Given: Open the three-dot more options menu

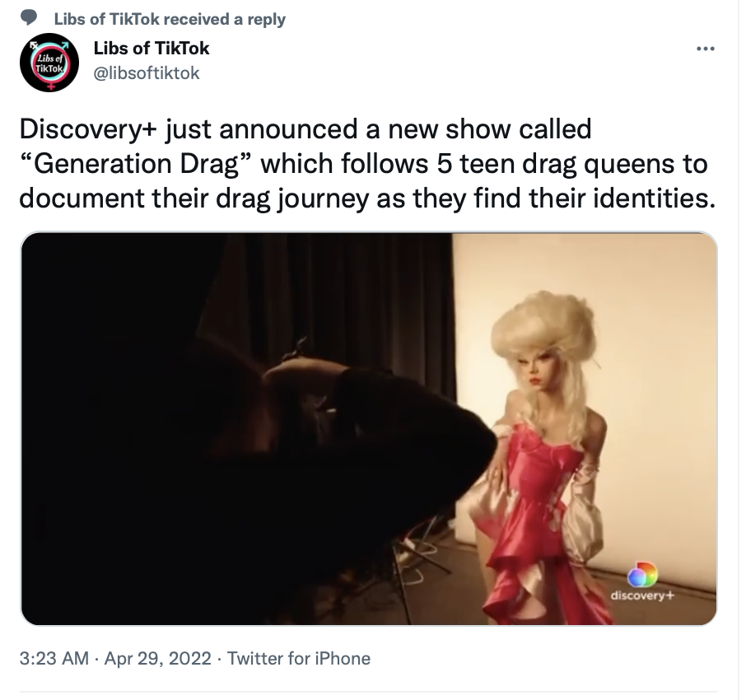Looking at the screenshot, I should coord(705,49).
